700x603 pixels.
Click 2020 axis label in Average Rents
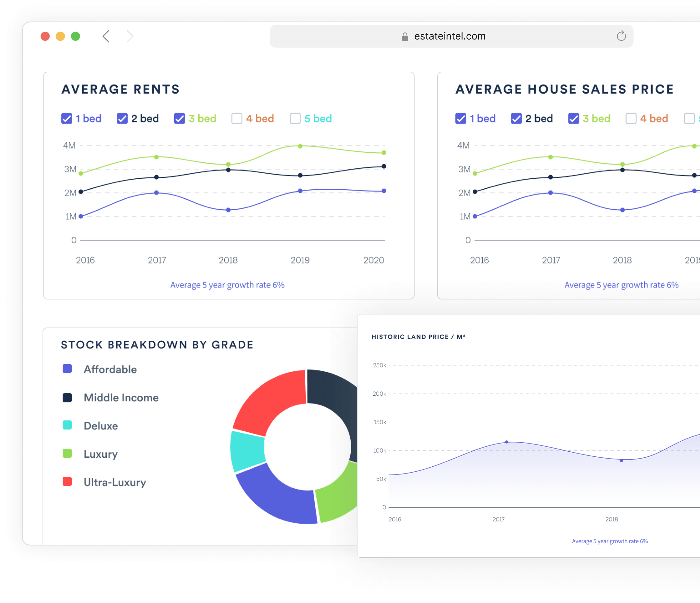pos(374,260)
